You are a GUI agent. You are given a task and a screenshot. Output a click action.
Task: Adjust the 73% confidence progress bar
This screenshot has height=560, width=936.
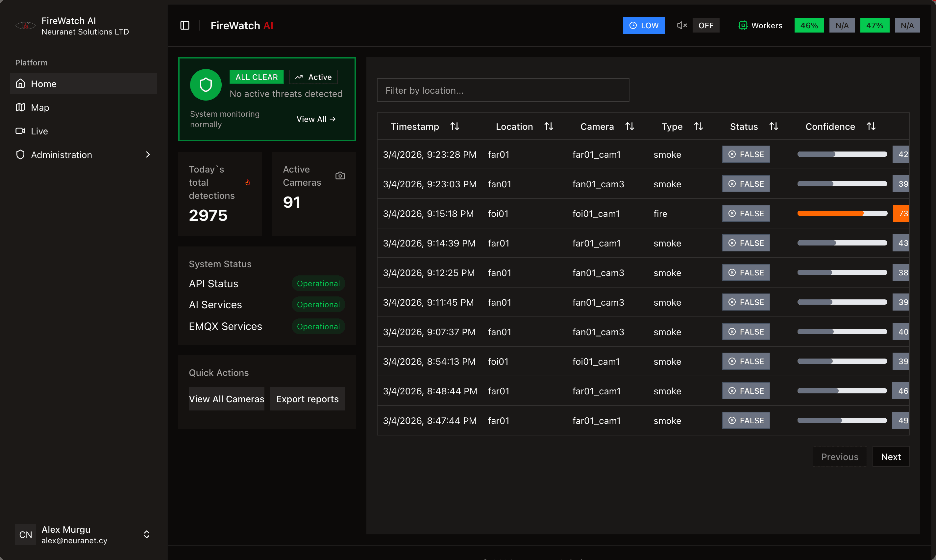tap(842, 213)
